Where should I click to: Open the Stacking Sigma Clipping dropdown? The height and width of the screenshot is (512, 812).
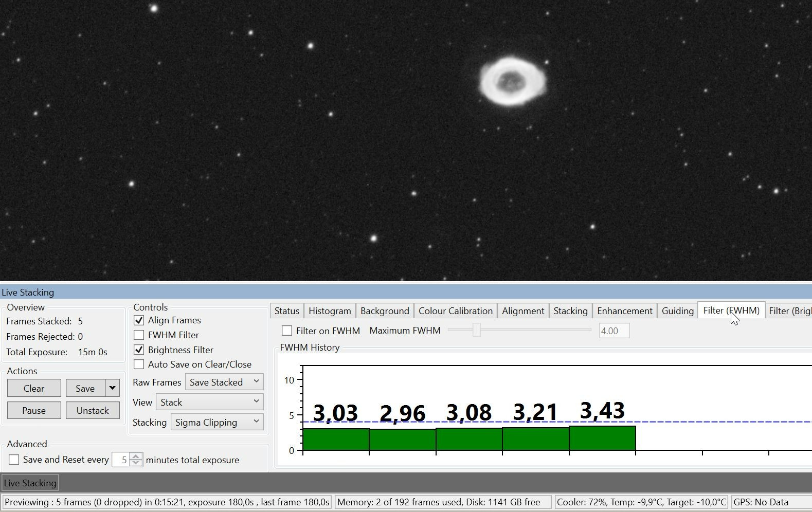[x=217, y=422]
